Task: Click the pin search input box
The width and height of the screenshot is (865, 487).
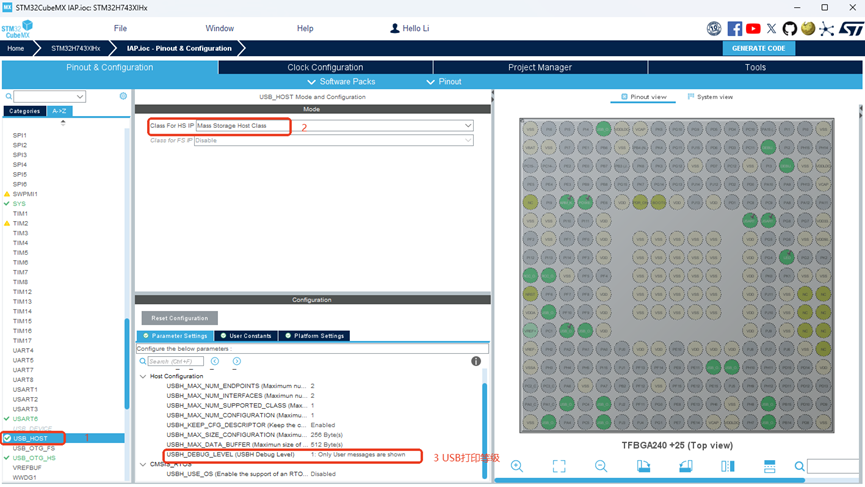Action: click(833, 467)
